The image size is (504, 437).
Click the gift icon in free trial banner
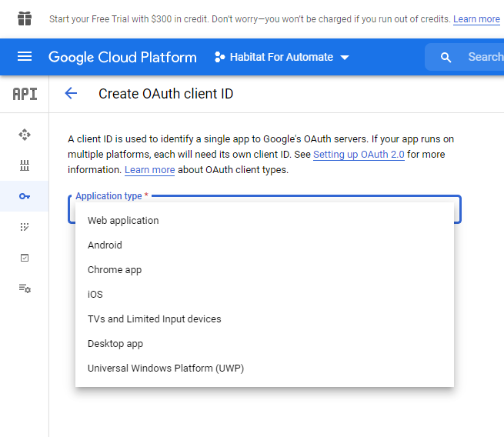[25, 18]
